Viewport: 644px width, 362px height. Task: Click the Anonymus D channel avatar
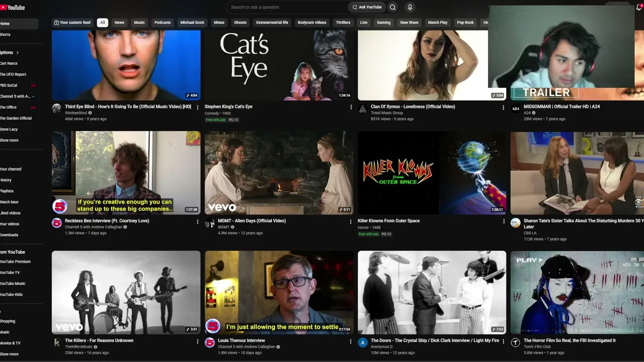[x=363, y=342]
